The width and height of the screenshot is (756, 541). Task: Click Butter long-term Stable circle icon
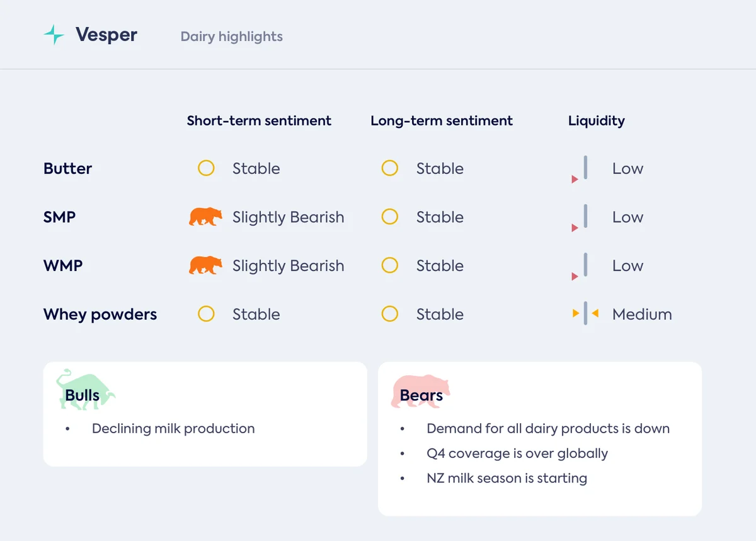tap(390, 168)
